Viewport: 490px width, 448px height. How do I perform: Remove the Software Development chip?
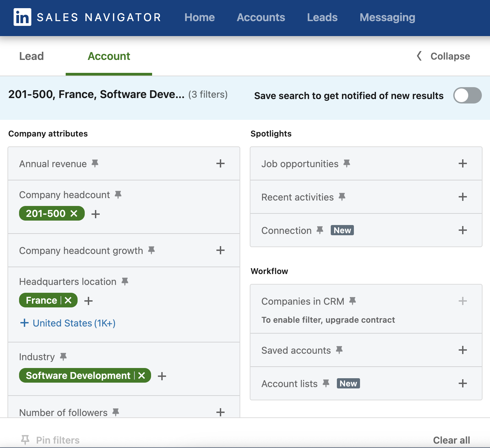click(x=142, y=375)
